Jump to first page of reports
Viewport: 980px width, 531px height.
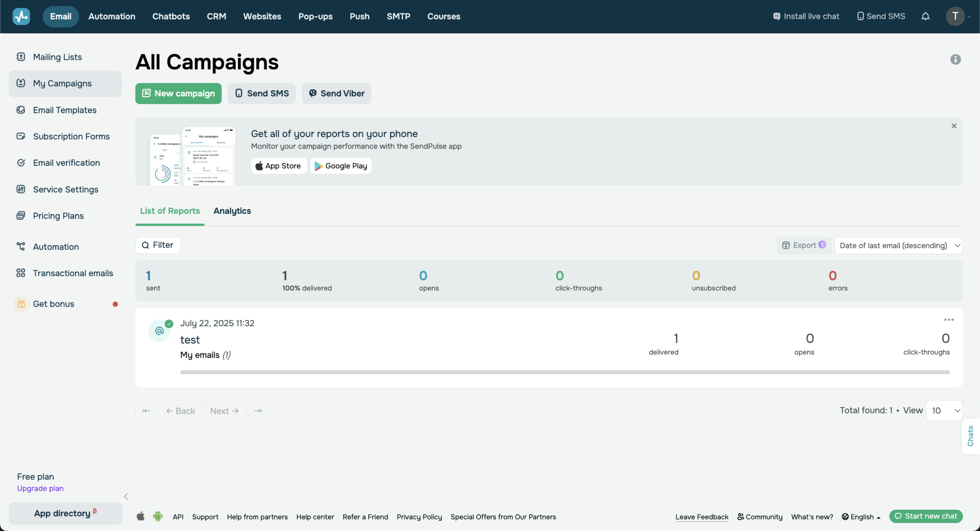(x=146, y=411)
